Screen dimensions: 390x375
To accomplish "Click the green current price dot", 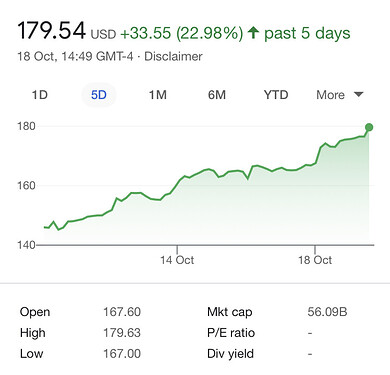I will click(369, 127).
